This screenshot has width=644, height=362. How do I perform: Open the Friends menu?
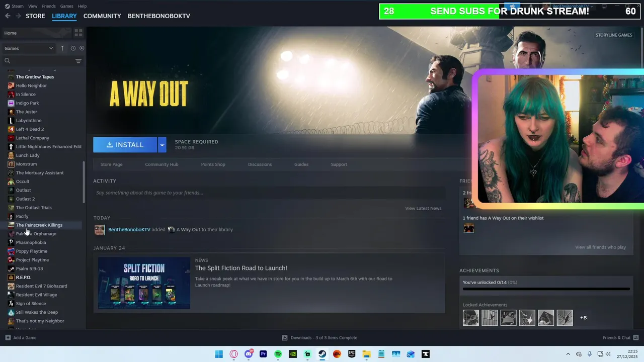pos(49,6)
